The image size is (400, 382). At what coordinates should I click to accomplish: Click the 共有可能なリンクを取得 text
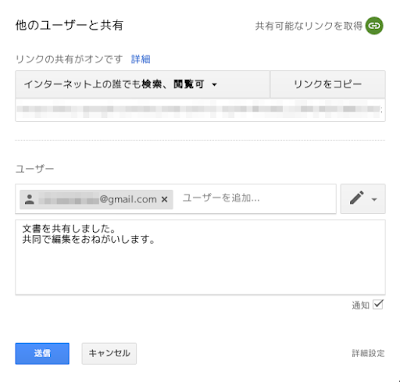tap(309, 26)
